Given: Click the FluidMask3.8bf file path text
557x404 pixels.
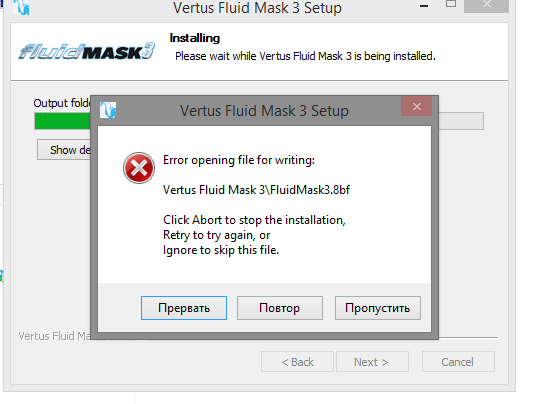Looking at the screenshot, I should pos(256,190).
